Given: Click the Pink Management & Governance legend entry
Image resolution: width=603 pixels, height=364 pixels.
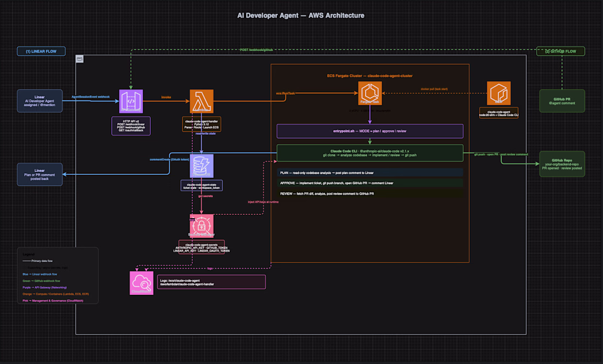Looking at the screenshot, I should click(53, 300).
